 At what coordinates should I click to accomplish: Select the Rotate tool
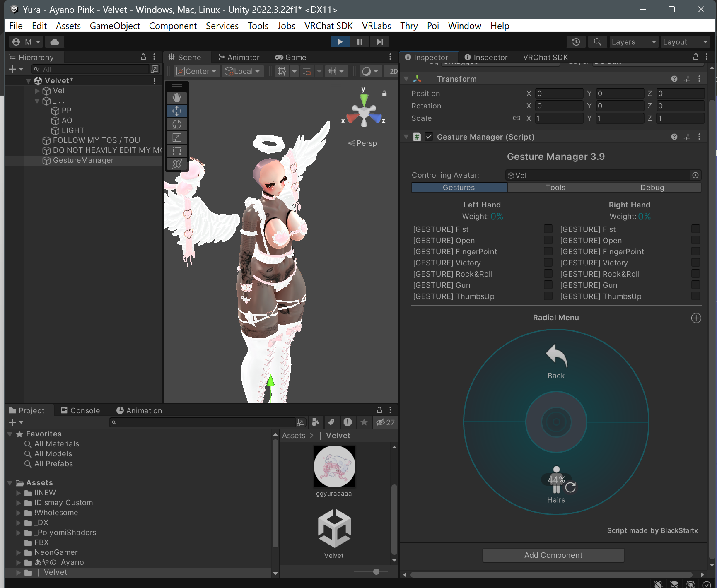point(177,124)
